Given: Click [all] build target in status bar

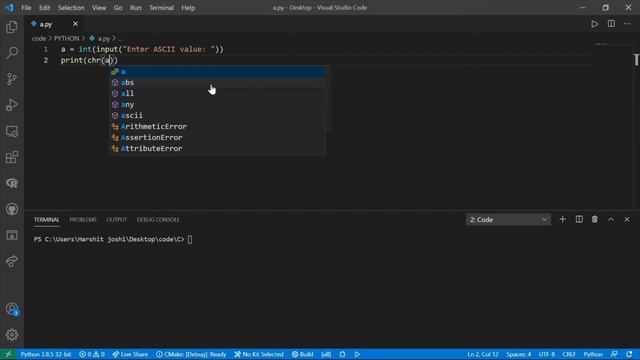Looking at the screenshot, I should (326, 354).
